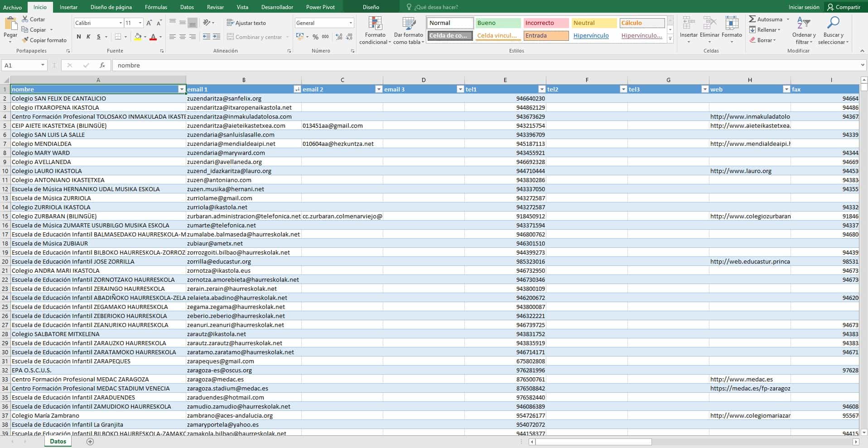Toggle underline formatting

[99, 37]
